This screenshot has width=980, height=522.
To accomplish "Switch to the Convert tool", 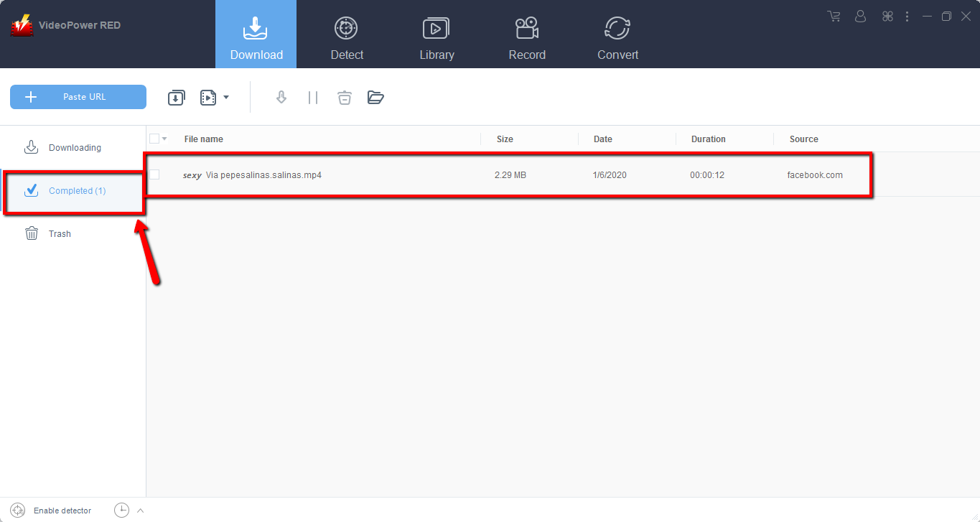I will click(617, 34).
